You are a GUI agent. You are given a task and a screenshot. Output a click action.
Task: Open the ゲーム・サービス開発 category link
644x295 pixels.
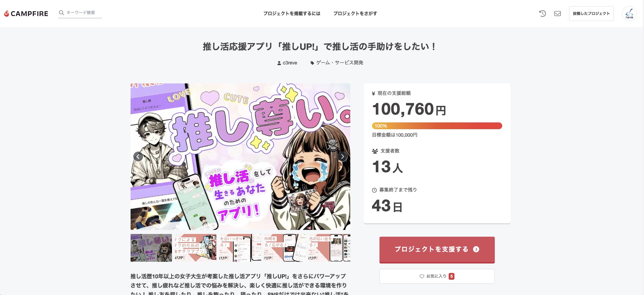pyautogui.click(x=339, y=63)
